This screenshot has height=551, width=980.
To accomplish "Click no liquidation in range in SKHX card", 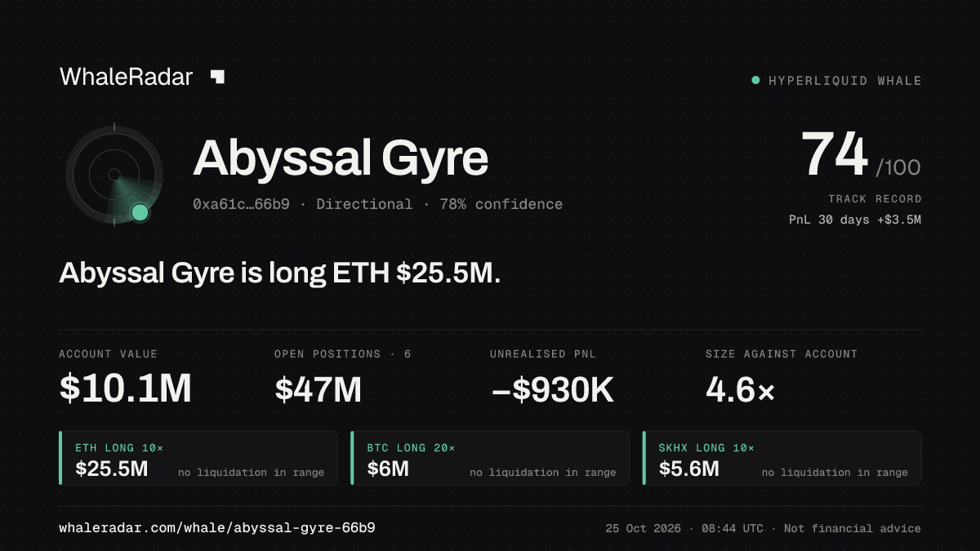I will (x=835, y=473).
